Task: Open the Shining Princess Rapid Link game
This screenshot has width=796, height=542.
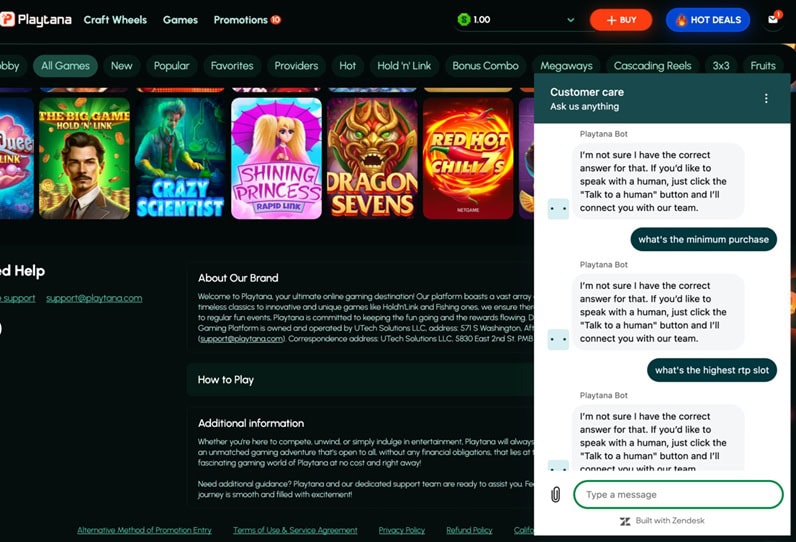Action: click(276, 158)
